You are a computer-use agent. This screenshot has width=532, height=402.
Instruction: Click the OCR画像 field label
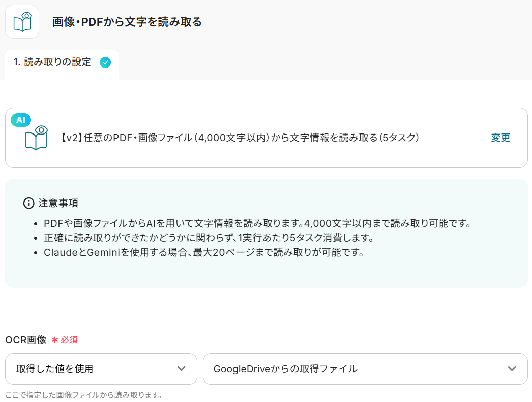pos(26,340)
